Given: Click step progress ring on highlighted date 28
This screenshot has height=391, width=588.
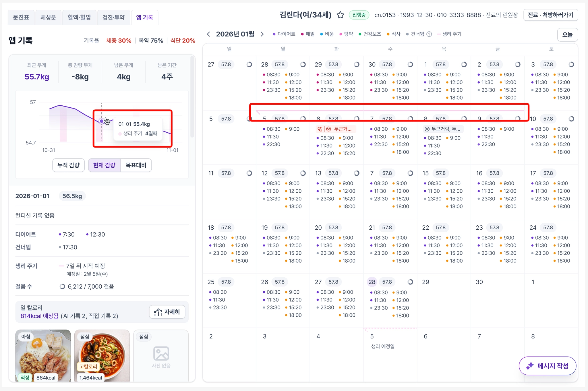Looking at the screenshot, I should point(410,282).
